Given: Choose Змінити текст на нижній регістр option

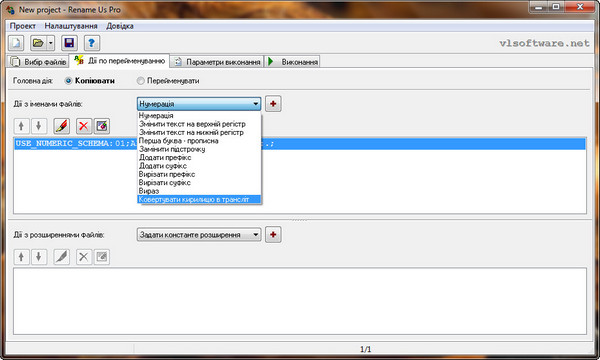Looking at the screenshot, I should click(x=199, y=132).
